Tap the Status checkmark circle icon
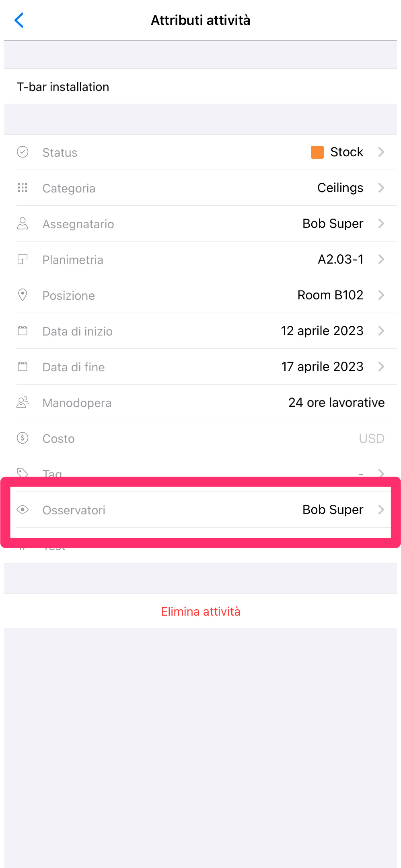The width and height of the screenshot is (401, 868). click(x=23, y=152)
